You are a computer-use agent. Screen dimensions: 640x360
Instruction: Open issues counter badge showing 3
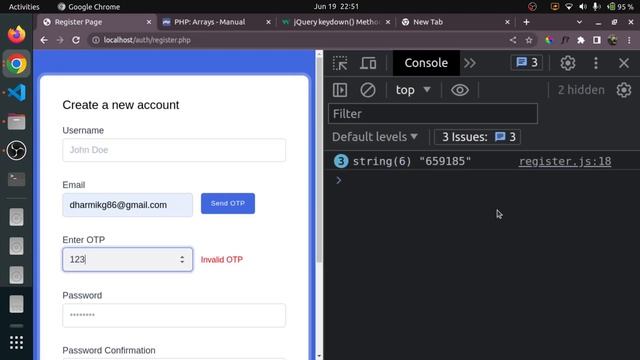[x=527, y=62]
